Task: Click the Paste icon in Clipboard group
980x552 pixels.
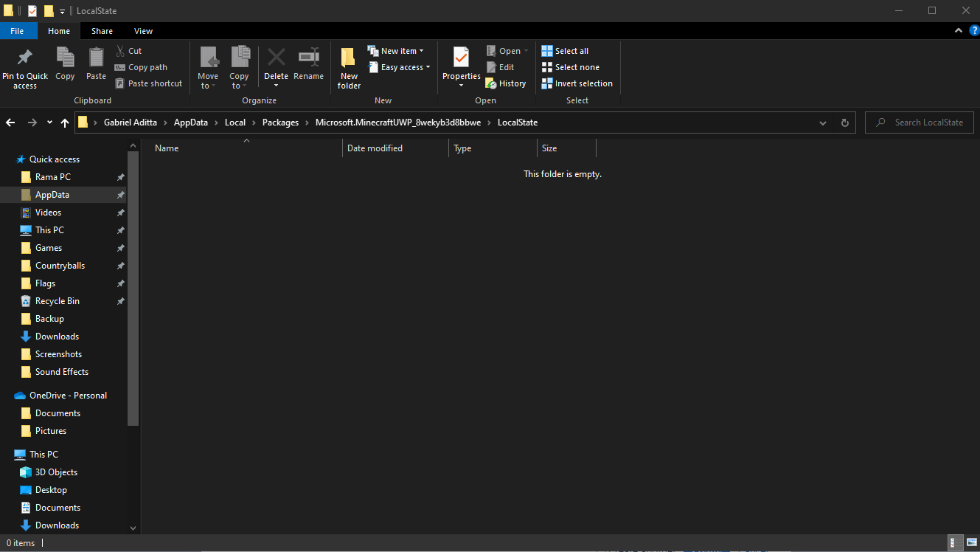Action: pyautogui.click(x=96, y=58)
